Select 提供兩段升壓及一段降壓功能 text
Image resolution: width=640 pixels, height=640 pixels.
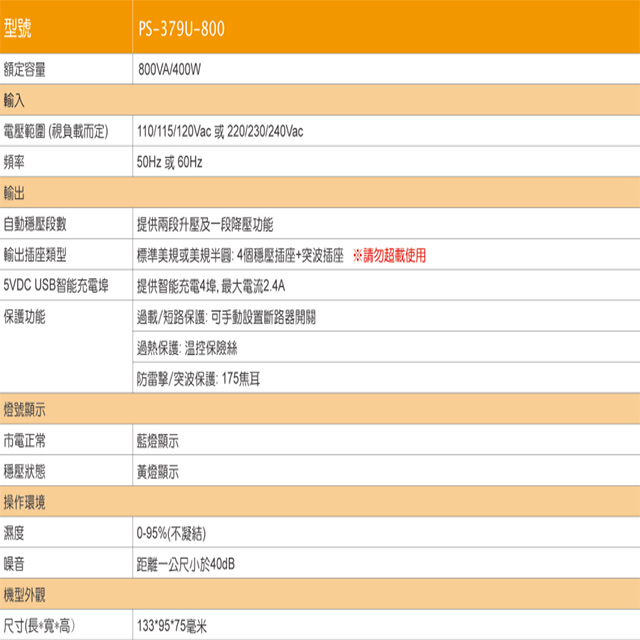point(205,224)
